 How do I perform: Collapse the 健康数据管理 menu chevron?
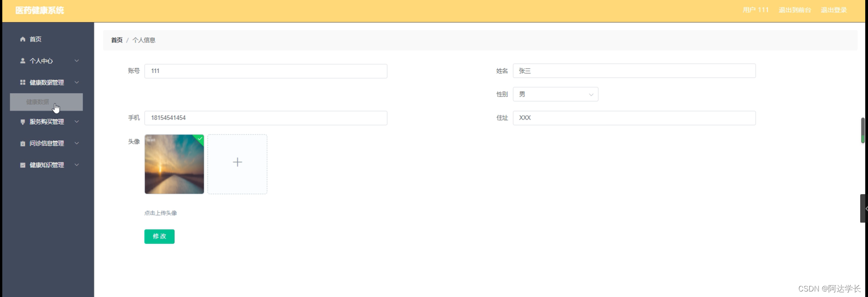[77, 83]
